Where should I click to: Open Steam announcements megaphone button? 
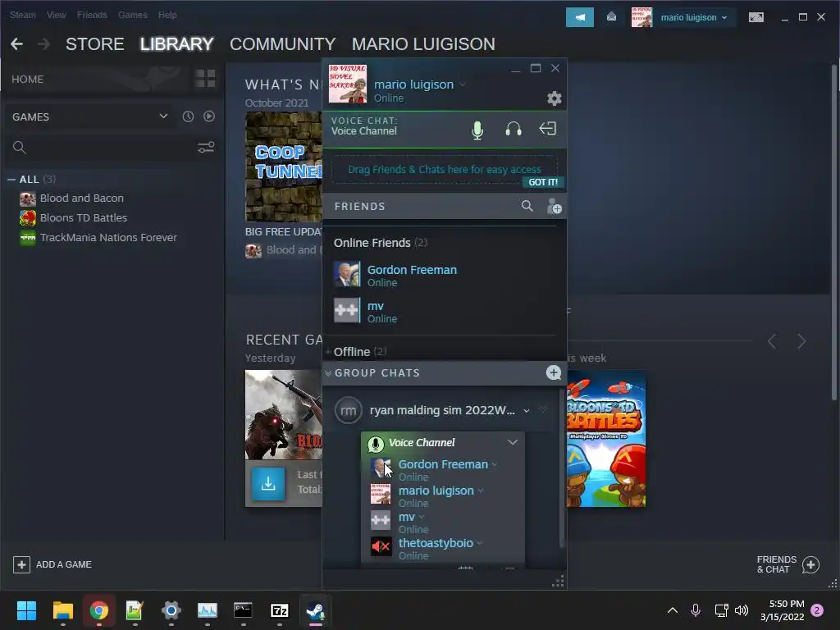[580, 17]
